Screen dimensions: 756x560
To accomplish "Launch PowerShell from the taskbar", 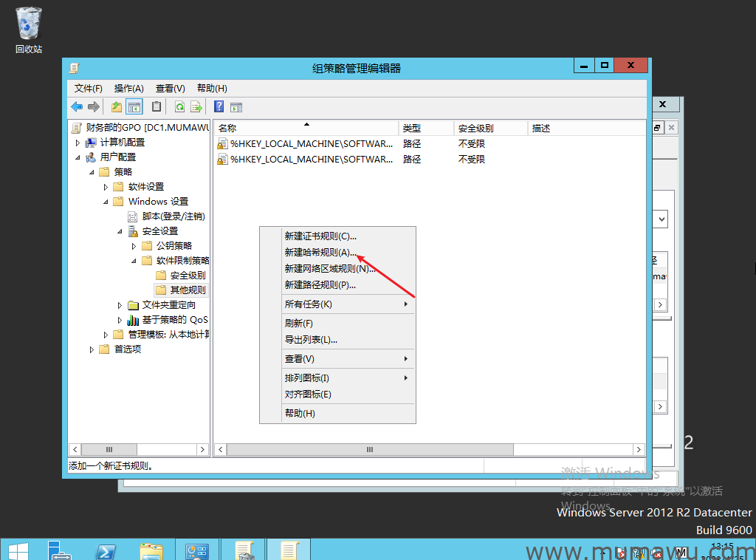I will 106,550.
